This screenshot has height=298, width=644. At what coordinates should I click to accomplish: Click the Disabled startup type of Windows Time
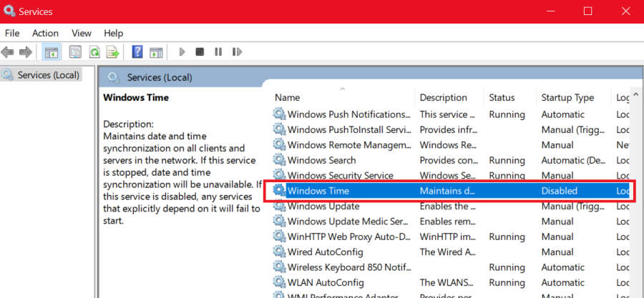pyautogui.click(x=560, y=191)
